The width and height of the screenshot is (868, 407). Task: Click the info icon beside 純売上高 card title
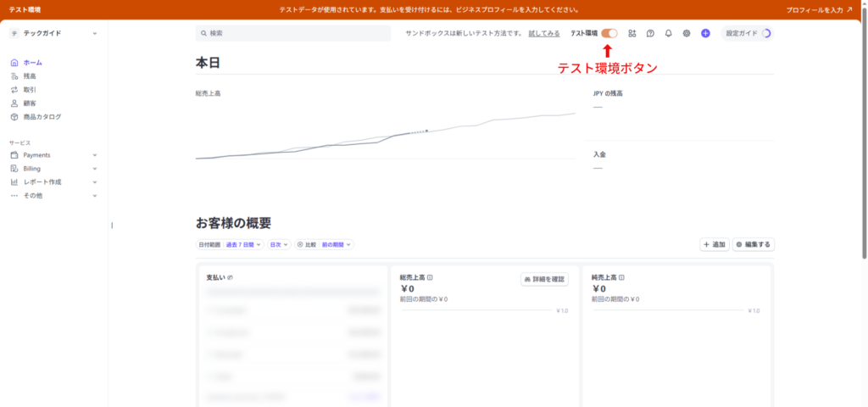coord(621,277)
